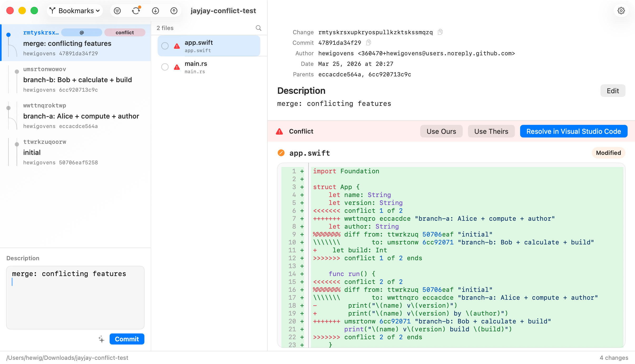
Task: Click the push upload arrow icon
Action: click(x=174, y=11)
